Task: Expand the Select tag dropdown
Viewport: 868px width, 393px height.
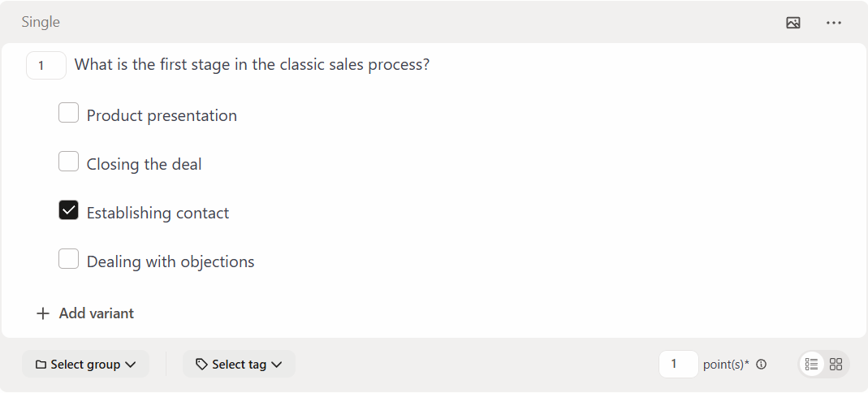Action: (239, 365)
